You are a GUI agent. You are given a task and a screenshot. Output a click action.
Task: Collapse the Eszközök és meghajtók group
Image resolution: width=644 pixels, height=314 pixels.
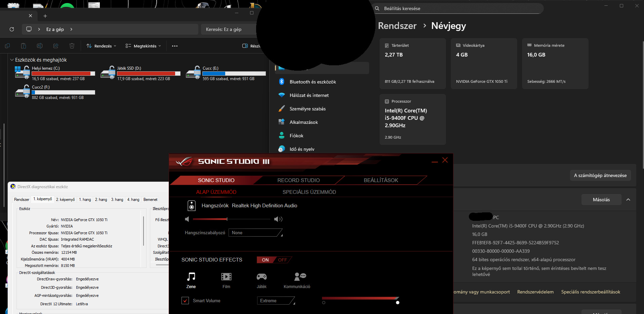pyautogui.click(x=12, y=60)
